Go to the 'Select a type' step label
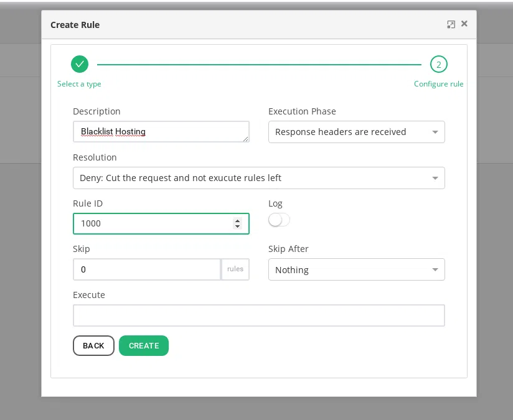513x420 pixels. tap(79, 83)
